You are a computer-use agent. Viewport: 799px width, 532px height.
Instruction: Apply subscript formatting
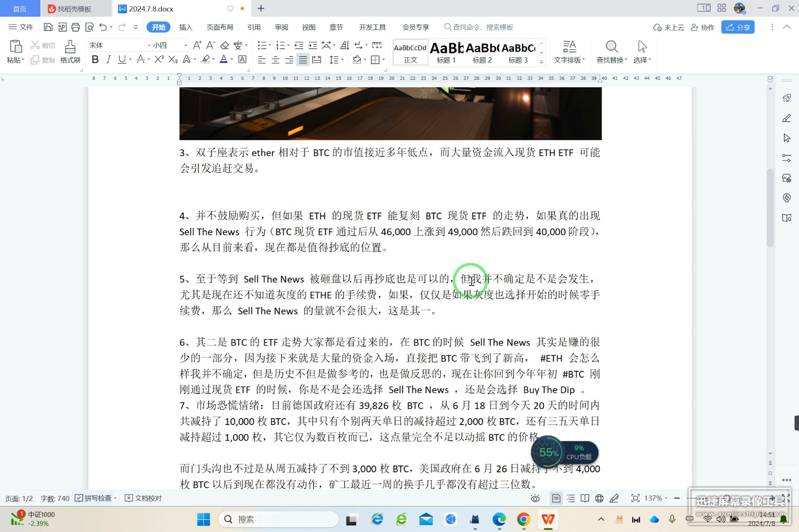pyautogui.click(x=173, y=60)
